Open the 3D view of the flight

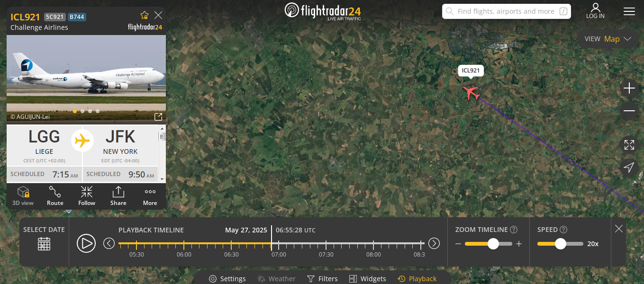23,196
